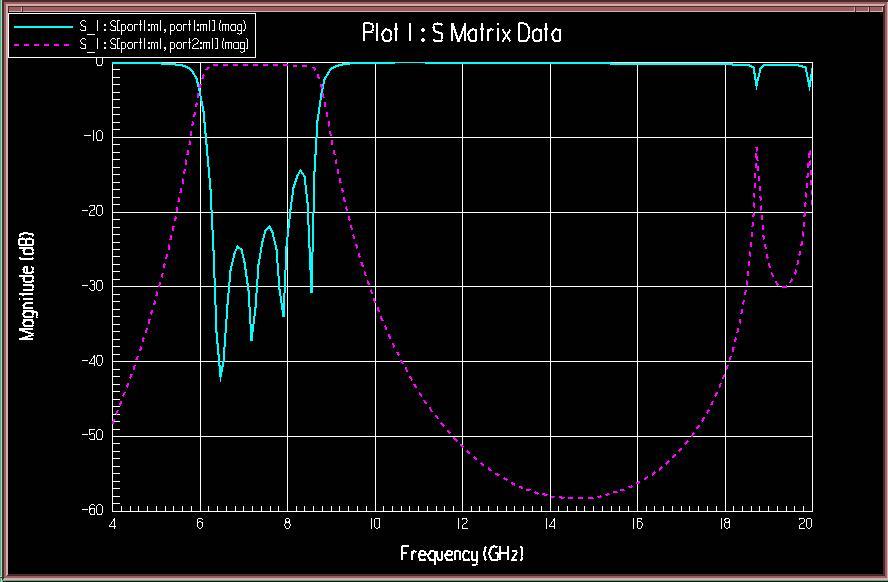Click the 'Frequency (GHz)' x-axis label
This screenshot has height=582, width=888.
pos(461,553)
